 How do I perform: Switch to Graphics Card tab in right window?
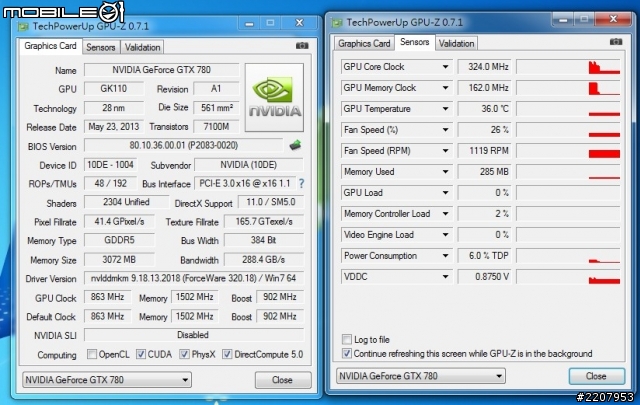coord(364,43)
